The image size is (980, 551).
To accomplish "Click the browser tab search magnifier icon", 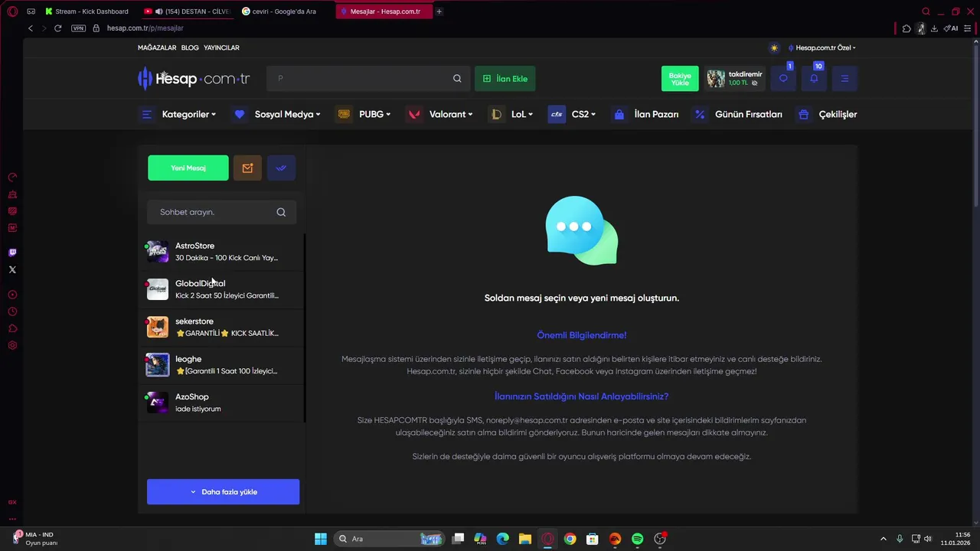I will click(x=926, y=11).
